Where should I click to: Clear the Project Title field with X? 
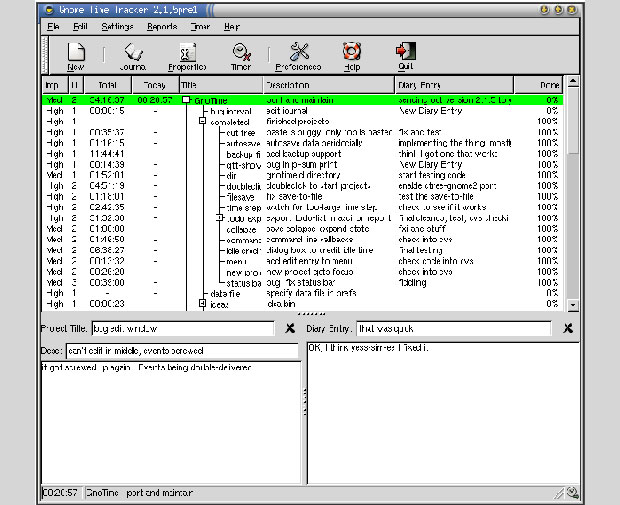click(x=290, y=328)
